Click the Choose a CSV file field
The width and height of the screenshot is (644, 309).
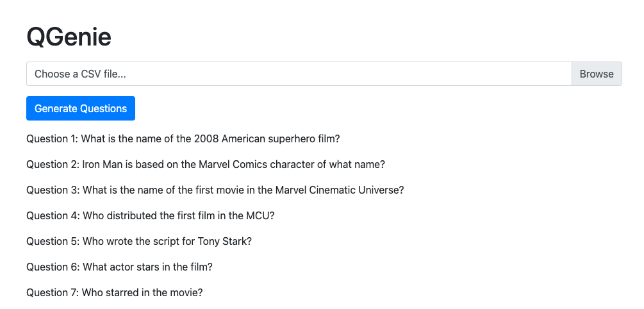tap(298, 74)
